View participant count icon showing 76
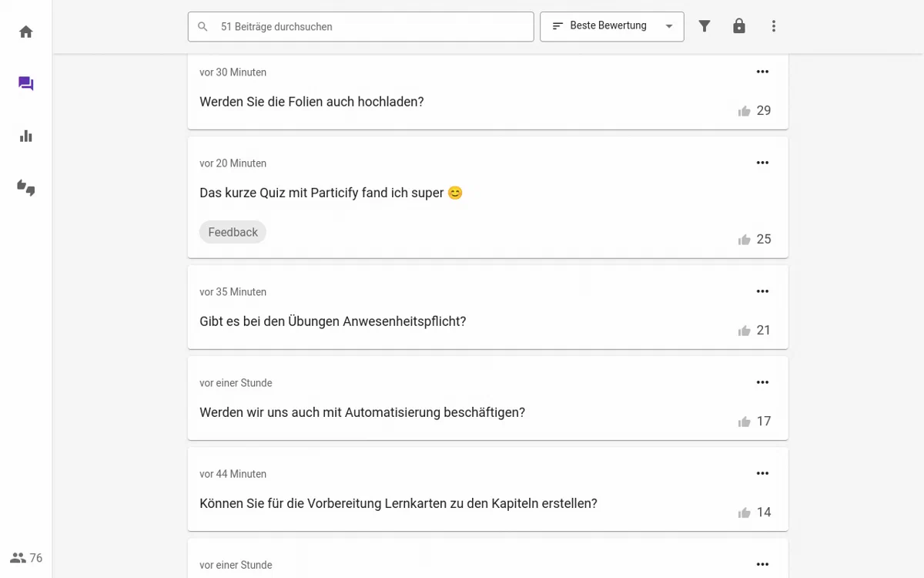 pos(18,558)
